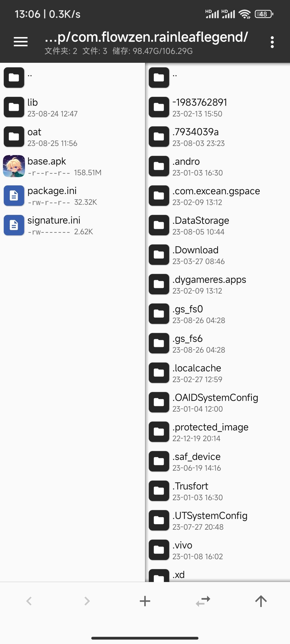Open the .Download folder
Screen dimensions: 290x644
tap(218, 255)
